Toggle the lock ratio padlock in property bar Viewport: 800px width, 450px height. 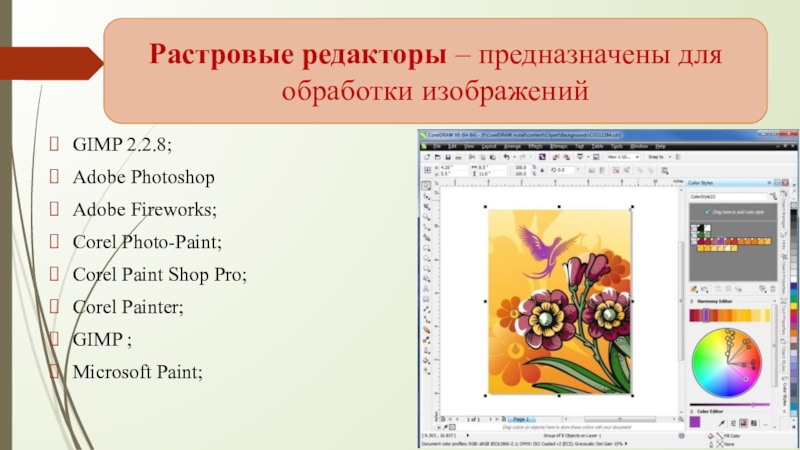pos(542,170)
